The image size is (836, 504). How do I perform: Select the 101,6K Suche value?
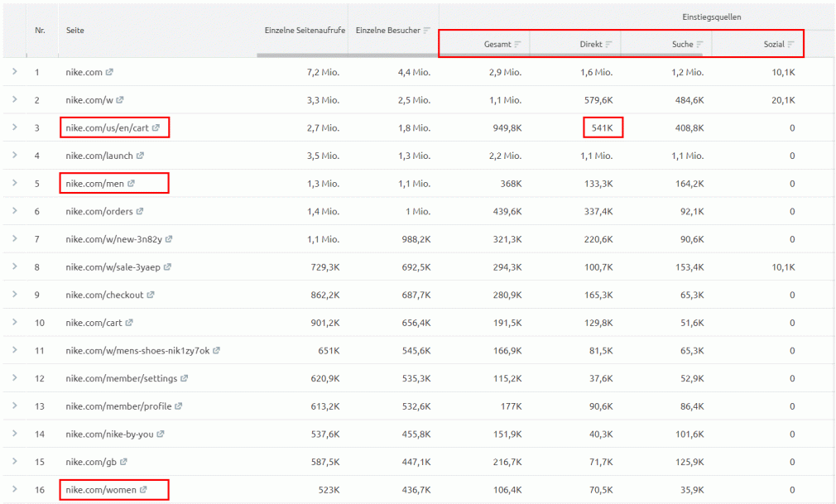pyautogui.click(x=690, y=434)
